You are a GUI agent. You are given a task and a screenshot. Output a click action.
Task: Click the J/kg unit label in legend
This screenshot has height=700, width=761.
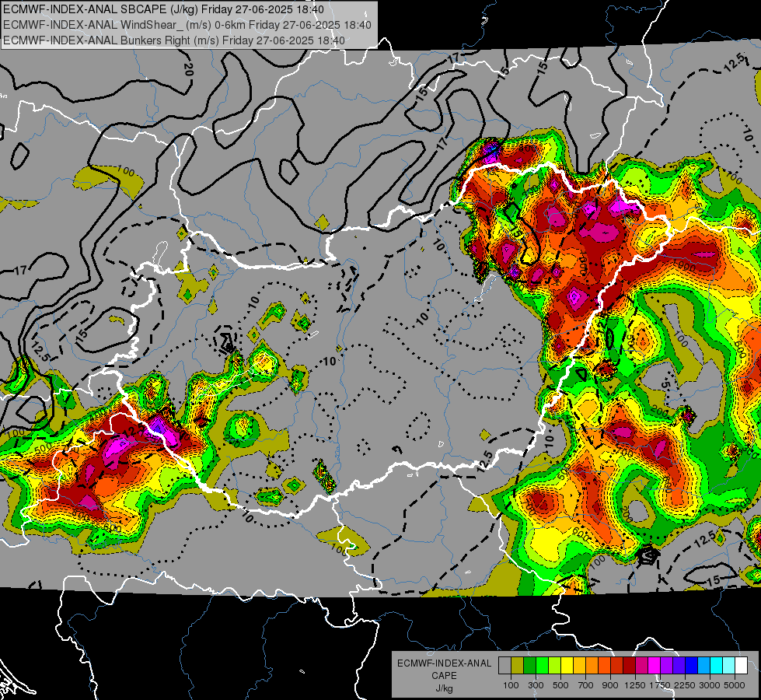pyautogui.click(x=445, y=689)
